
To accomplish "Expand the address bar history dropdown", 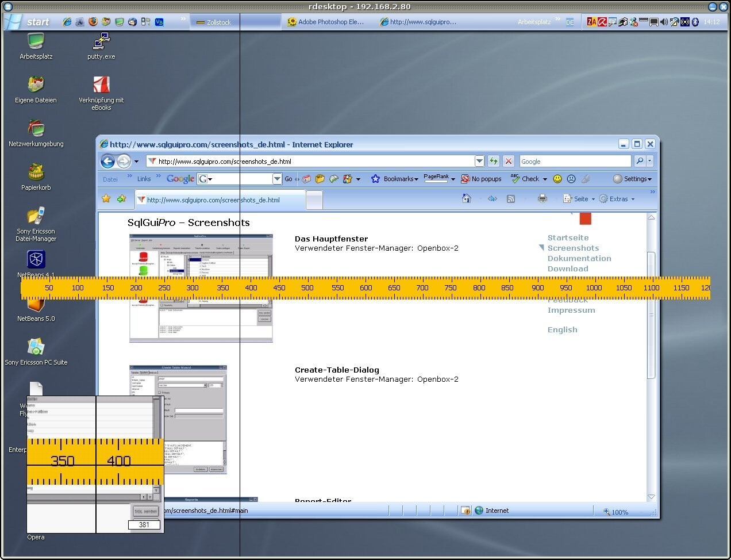I will (x=479, y=161).
